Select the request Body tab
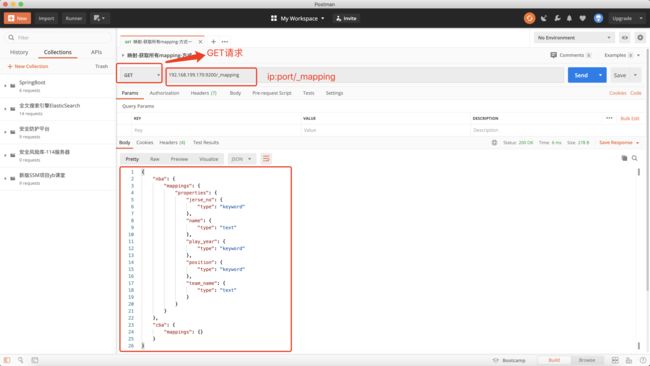 235,93
